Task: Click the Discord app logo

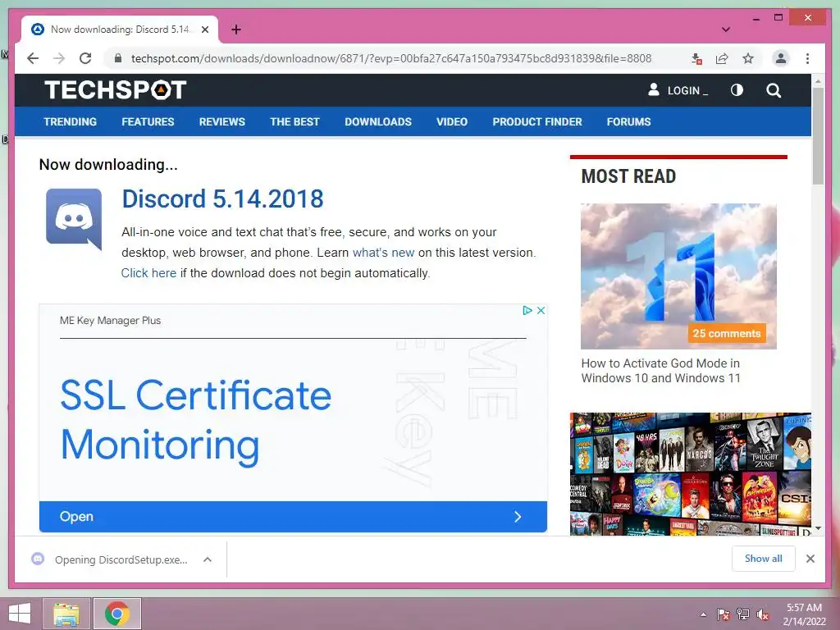Action: pos(74,218)
